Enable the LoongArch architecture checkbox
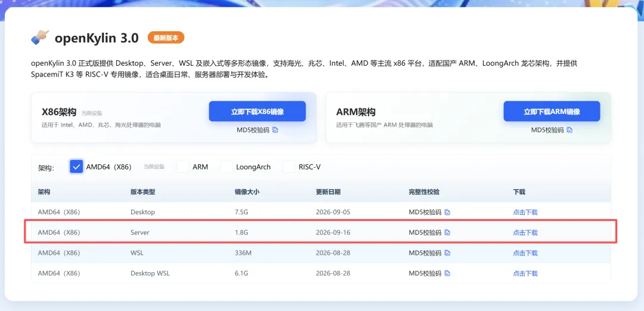 coord(227,167)
